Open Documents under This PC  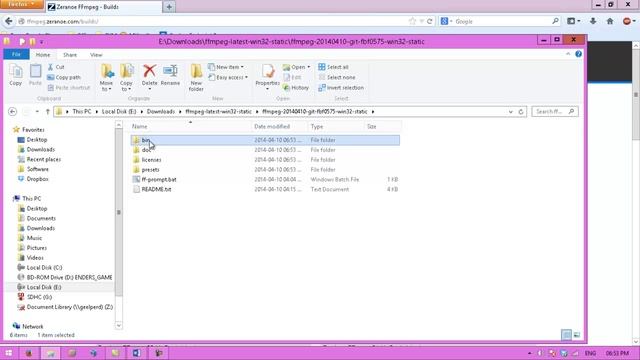point(37,218)
